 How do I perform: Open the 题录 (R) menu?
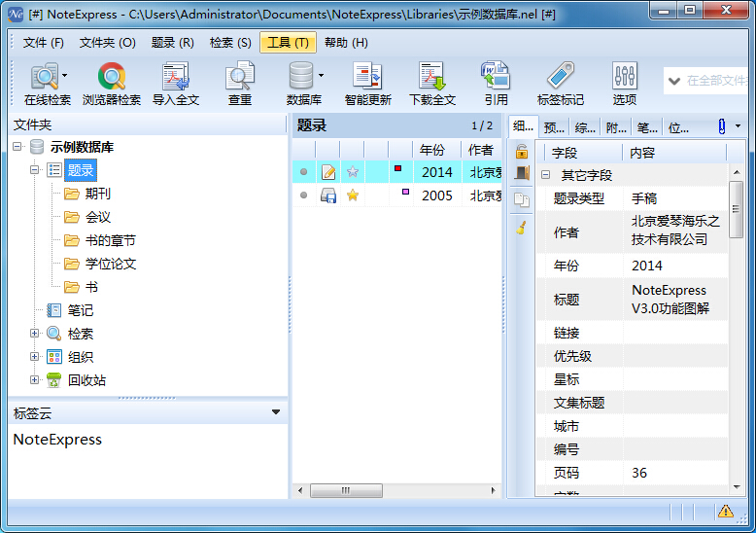coord(173,43)
